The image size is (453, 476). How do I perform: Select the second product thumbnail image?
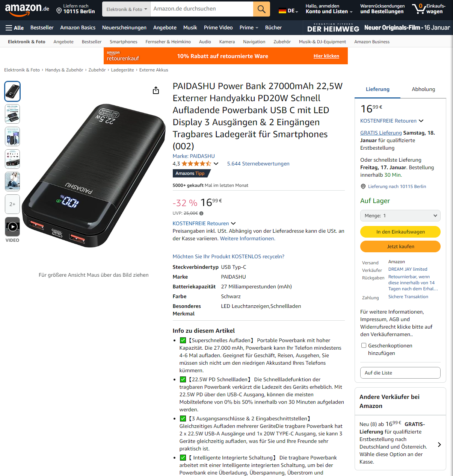[x=12, y=114]
